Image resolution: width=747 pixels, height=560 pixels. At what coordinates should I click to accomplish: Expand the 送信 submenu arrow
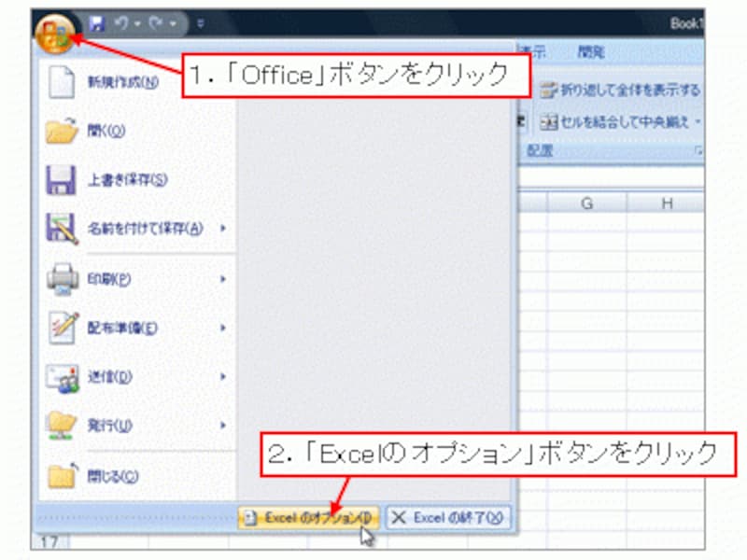pyautogui.click(x=222, y=377)
